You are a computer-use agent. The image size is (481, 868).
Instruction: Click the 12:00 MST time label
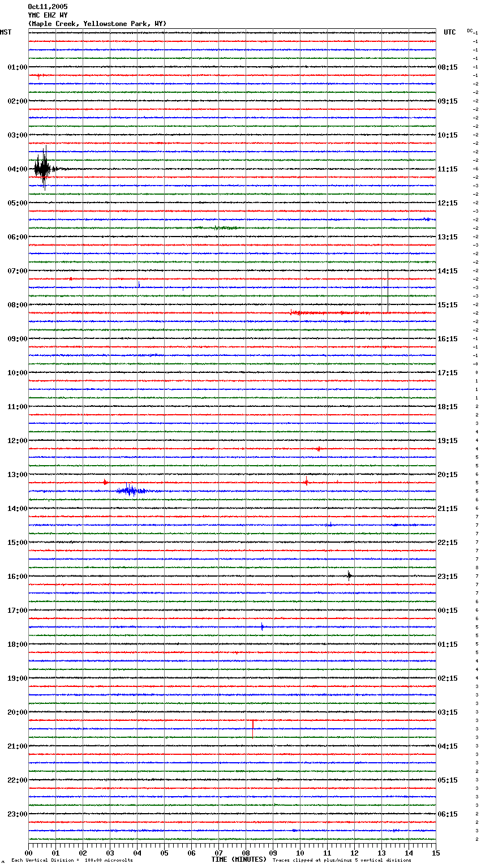[18, 441]
